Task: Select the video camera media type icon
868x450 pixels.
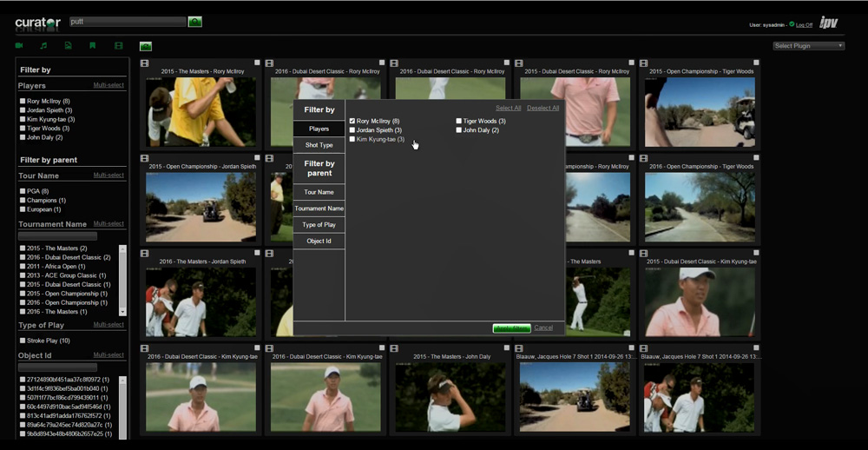Action: click(x=19, y=45)
